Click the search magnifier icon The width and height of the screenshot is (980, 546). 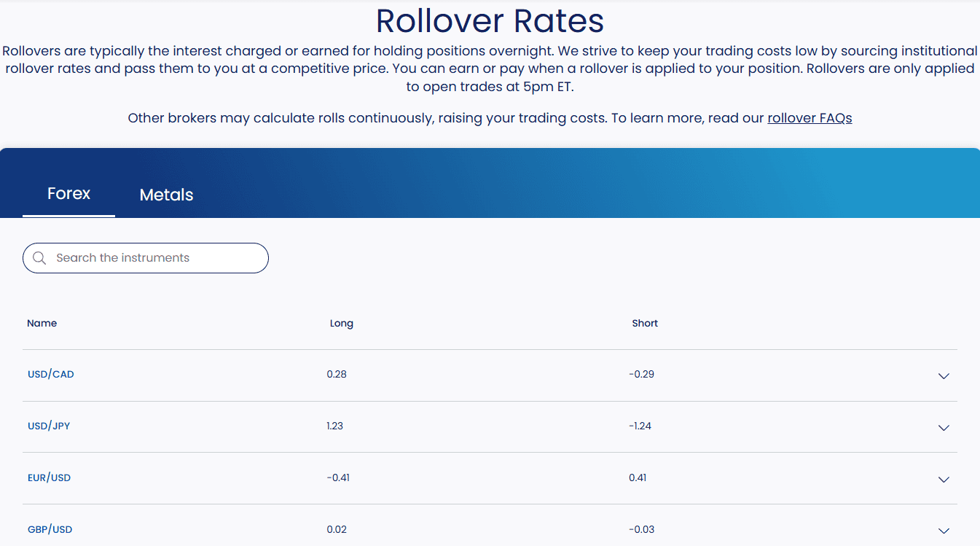39,257
